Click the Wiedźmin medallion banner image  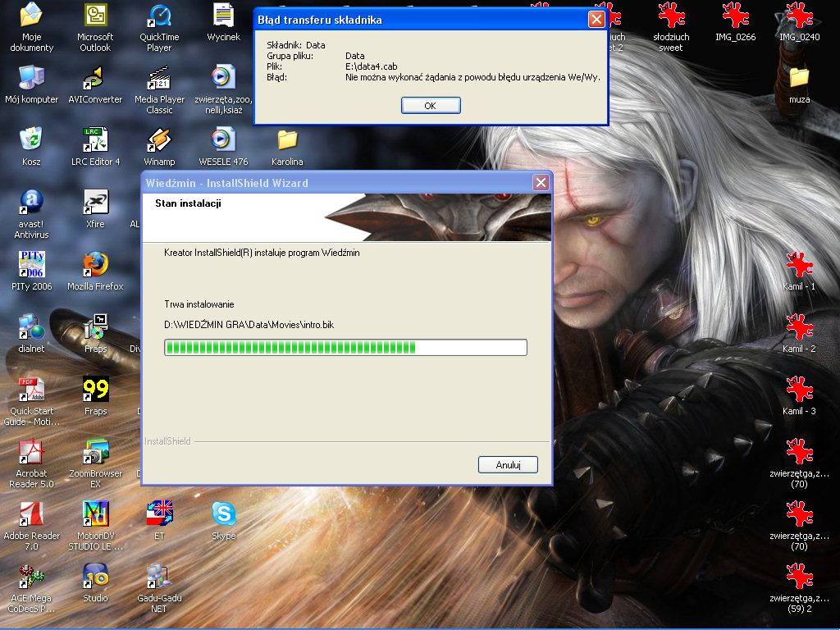(x=437, y=217)
